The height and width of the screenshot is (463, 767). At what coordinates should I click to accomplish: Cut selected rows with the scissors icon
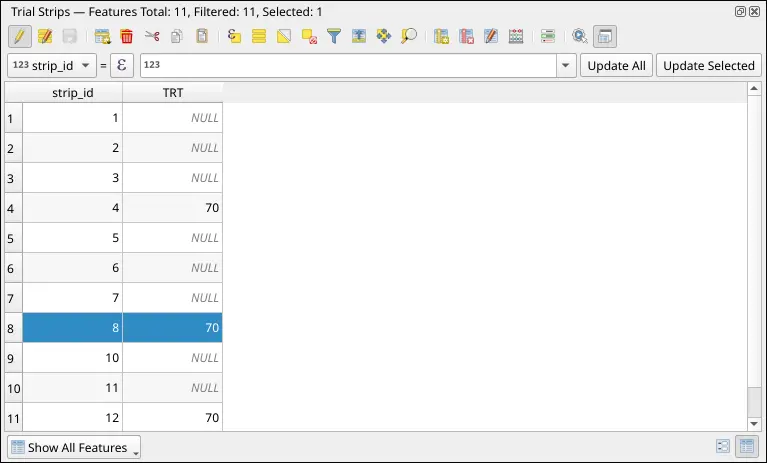click(152, 37)
